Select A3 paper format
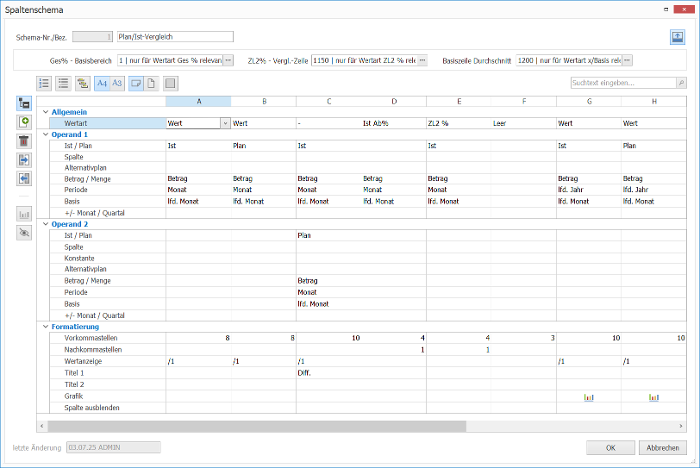Screen dimensions: 700x468 click(117, 83)
